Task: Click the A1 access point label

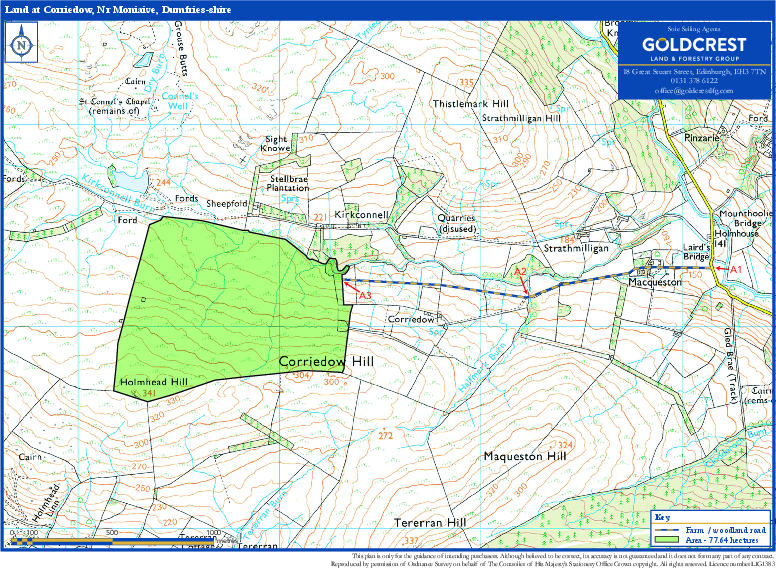Action: [x=736, y=269]
